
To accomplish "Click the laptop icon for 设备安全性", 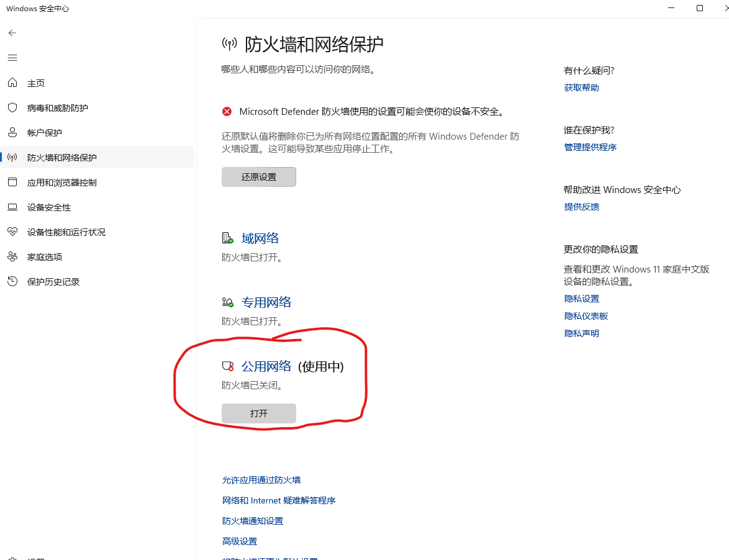I will click(12, 207).
